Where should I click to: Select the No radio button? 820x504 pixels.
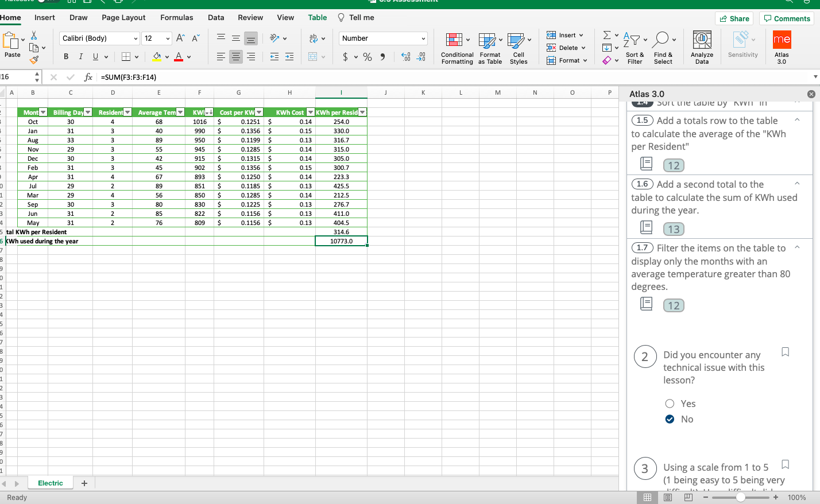click(670, 419)
